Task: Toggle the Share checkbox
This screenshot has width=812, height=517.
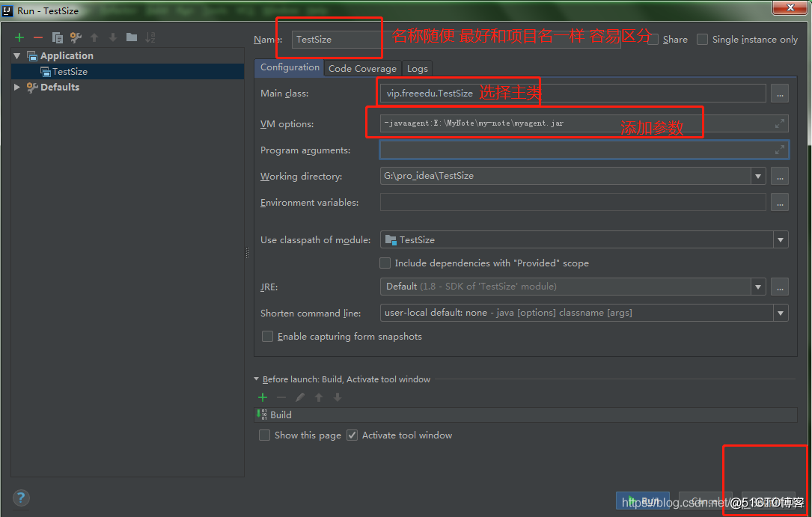Action: click(653, 40)
